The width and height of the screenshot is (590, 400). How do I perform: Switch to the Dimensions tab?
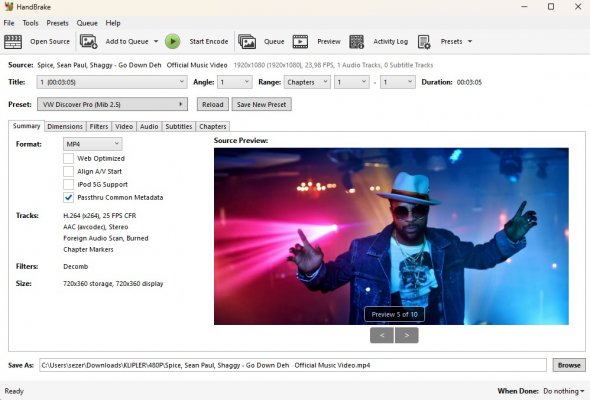point(65,126)
